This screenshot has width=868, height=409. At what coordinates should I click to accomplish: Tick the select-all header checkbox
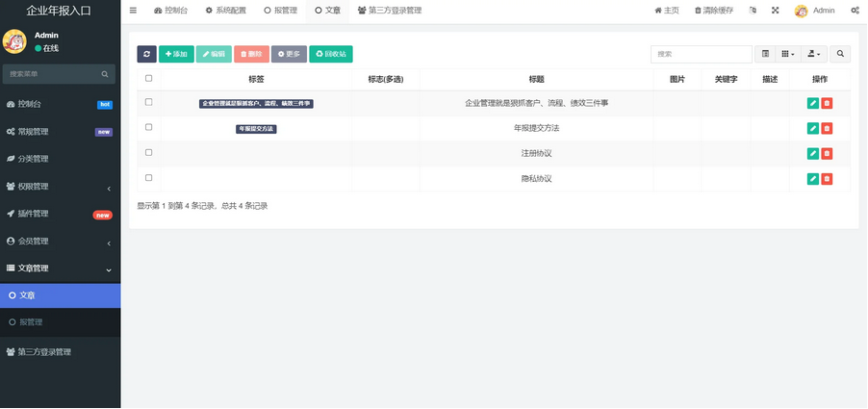tap(148, 79)
